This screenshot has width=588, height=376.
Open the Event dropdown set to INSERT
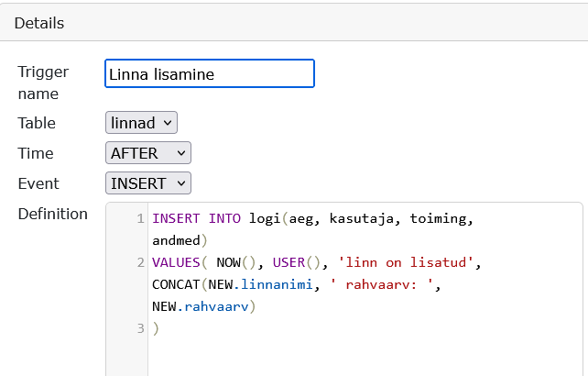click(148, 183)
